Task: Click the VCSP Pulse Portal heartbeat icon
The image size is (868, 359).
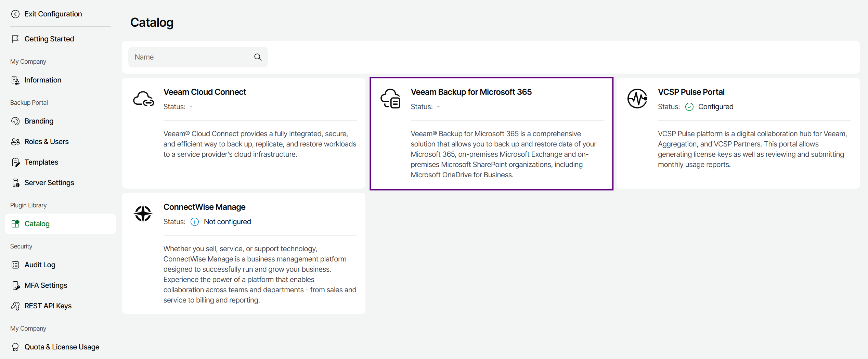Action: tap(637, 99)
